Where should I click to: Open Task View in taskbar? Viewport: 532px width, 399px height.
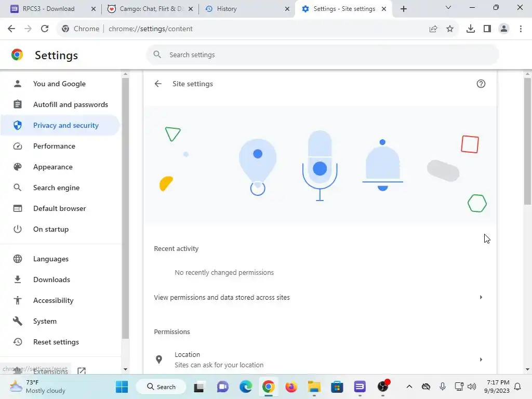click(x=199, y=387)
